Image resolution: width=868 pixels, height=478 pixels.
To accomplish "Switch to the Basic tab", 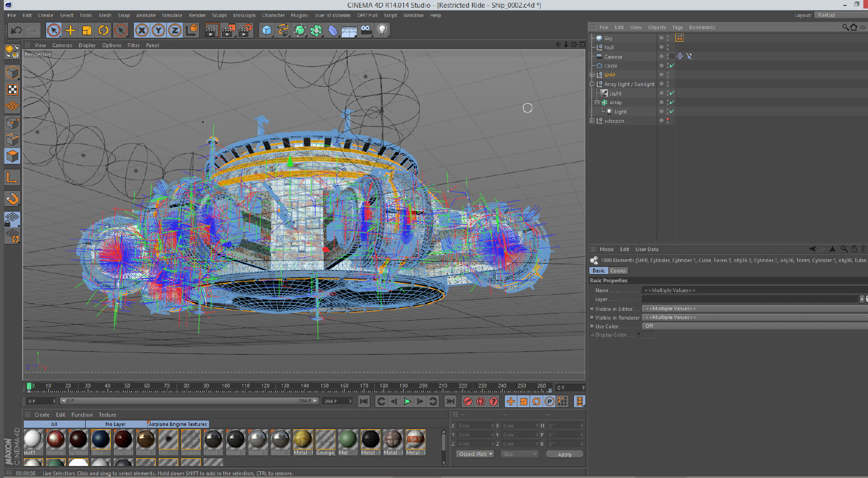I will point(599,271).
